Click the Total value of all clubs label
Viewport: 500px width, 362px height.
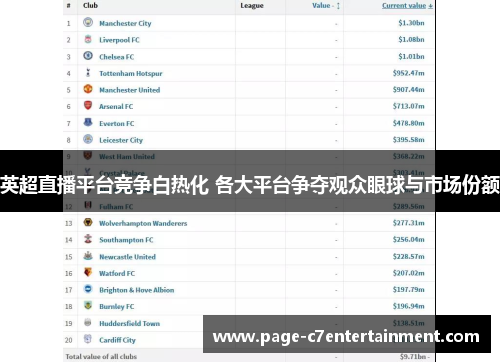coord(101,357)
